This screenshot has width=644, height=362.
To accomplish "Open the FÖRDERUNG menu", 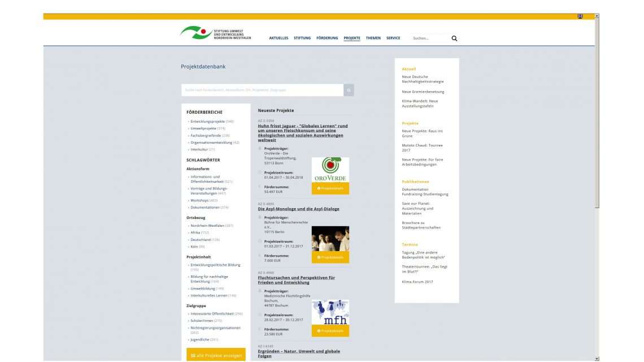I will click(x=327, y=38).
